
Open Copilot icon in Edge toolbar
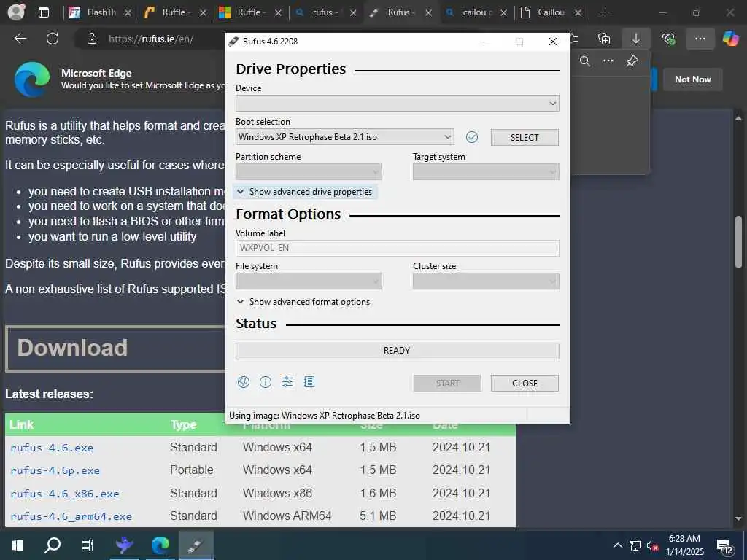coord(731,39)
